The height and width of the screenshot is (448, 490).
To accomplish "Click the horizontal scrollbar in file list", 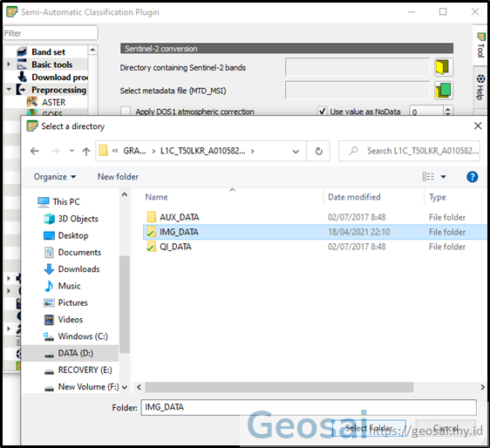I will (x=279, y=387).
